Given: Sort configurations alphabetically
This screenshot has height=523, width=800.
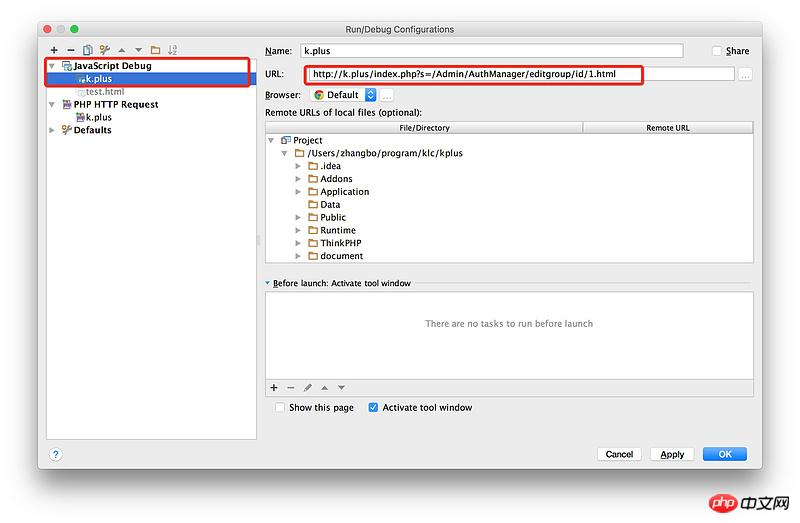Looking at the screenshot, I should click(x=172, y=50).
